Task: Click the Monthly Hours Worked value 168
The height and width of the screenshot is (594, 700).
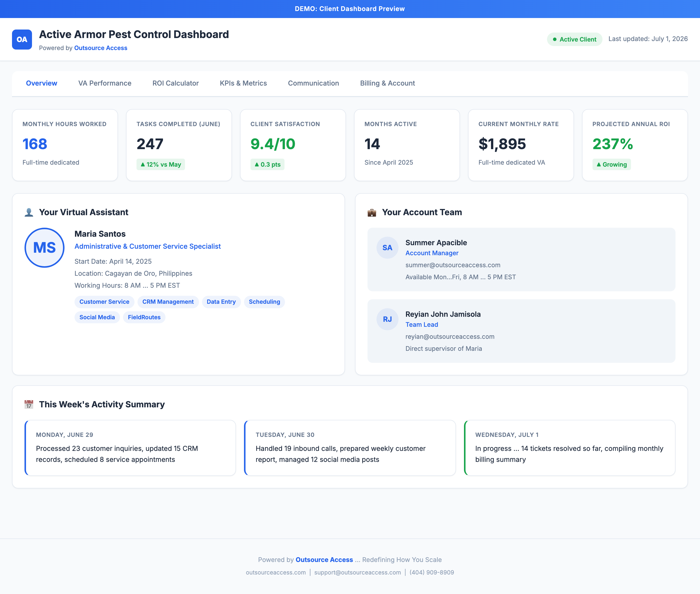Action: pyautogui.click(x=35, y=144)
